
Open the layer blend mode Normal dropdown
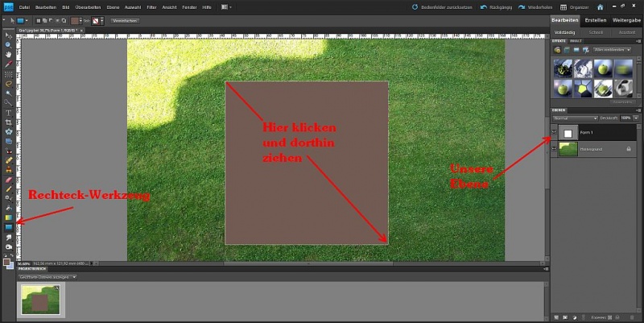(x=576, y=118)
